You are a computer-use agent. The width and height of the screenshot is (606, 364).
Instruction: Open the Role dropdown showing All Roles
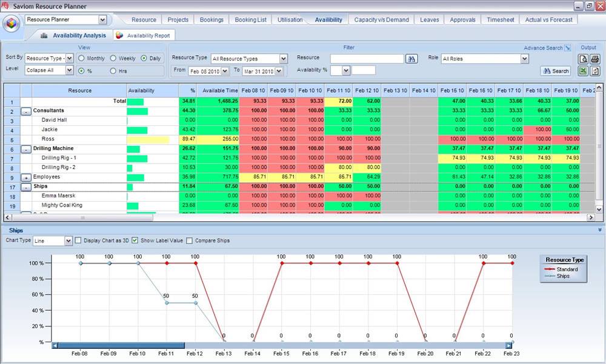click(x=524, y=59)
